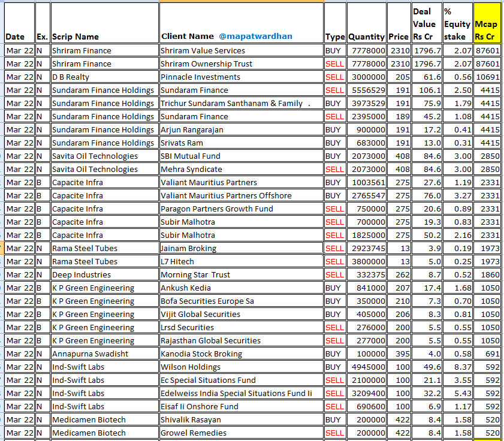Click the Mcap cell '691'
Image resolution: width=504 pixels, height=441 pixels.
(x=487, y=354)
